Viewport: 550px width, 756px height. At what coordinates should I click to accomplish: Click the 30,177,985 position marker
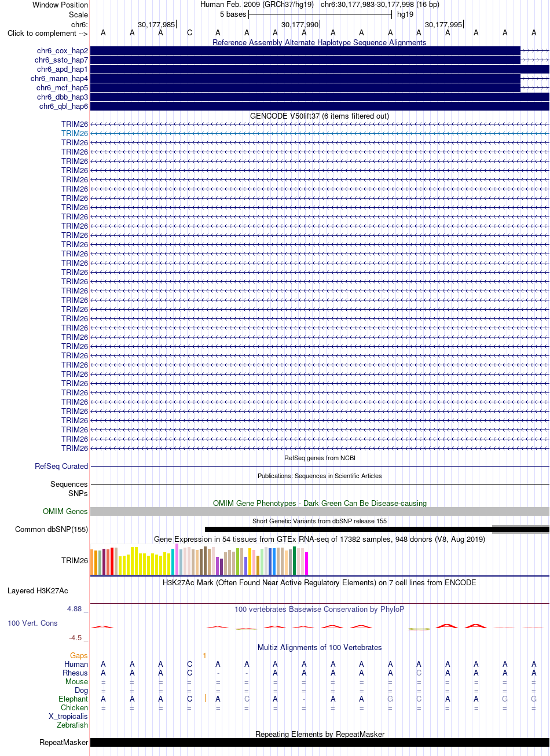click(156, 24)
